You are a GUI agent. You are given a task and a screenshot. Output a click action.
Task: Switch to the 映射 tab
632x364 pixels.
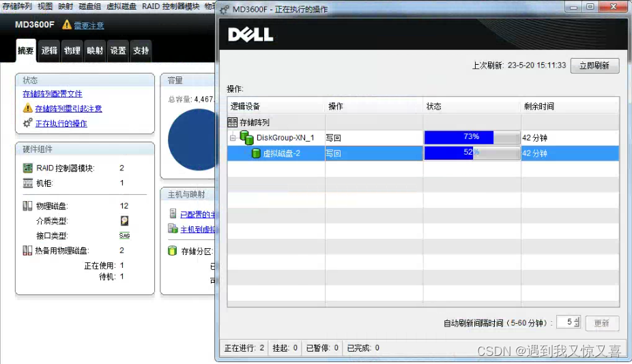[95, 50]
